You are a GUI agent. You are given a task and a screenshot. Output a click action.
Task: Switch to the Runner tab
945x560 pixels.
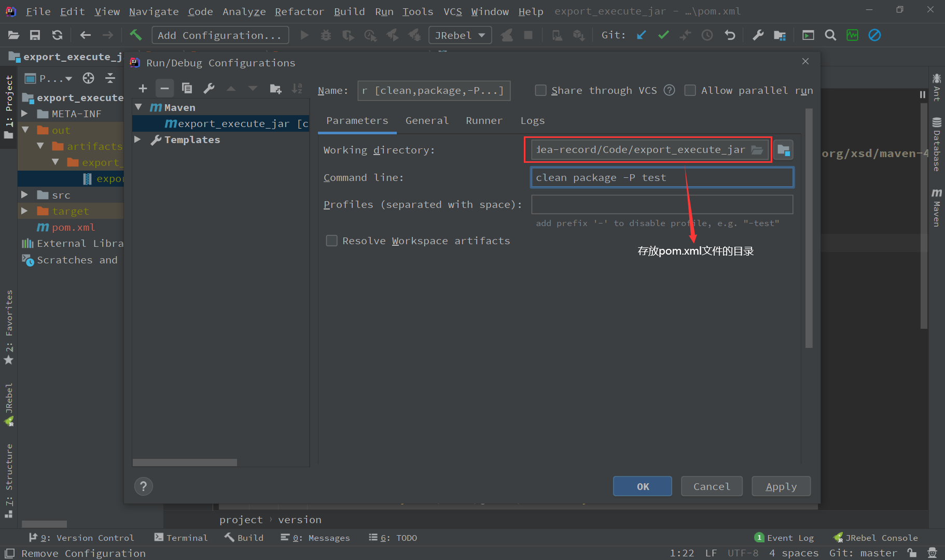click(x=484, y=121)
